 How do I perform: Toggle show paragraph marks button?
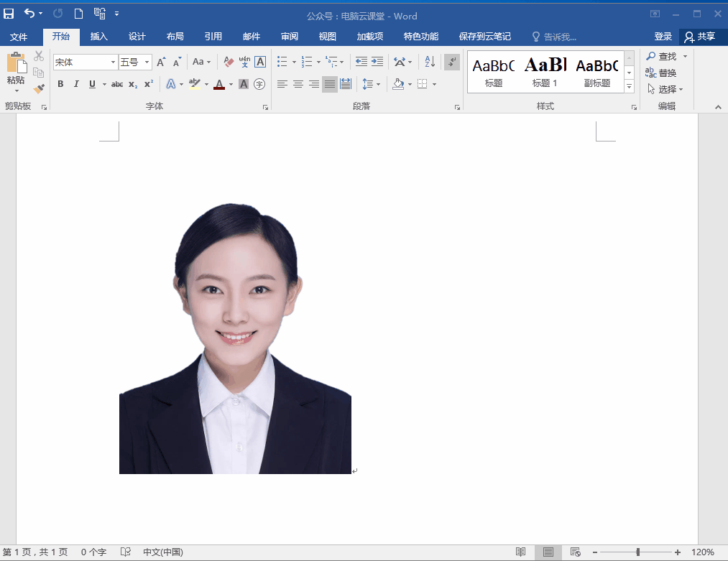451,62
